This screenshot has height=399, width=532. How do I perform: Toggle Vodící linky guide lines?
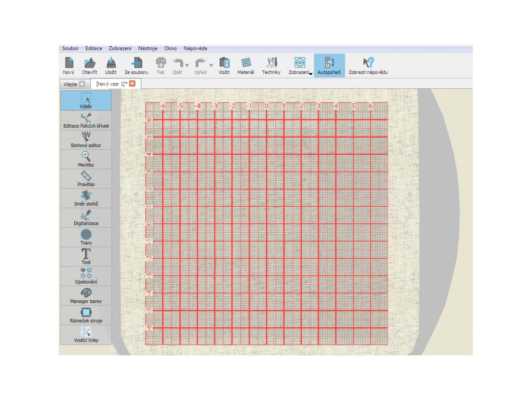(86, 335)
